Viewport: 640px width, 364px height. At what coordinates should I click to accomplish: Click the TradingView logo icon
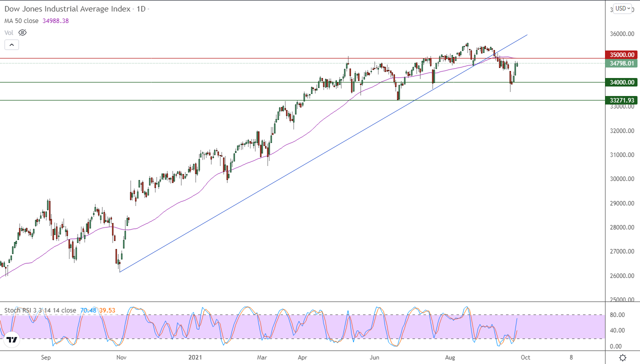tap(12, 339)
